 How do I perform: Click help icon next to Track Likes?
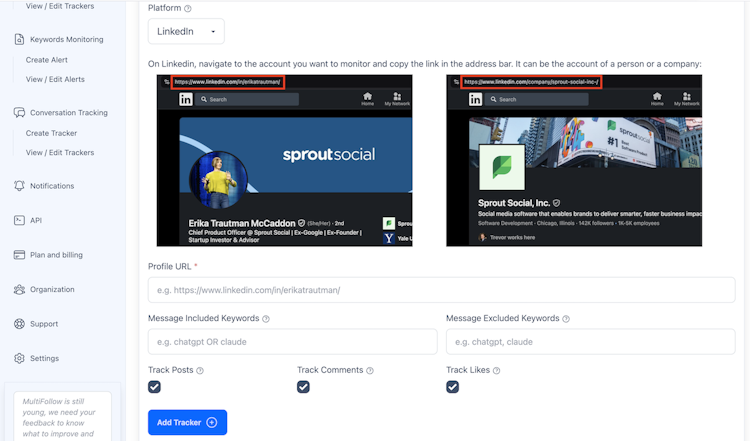point(496,370)
